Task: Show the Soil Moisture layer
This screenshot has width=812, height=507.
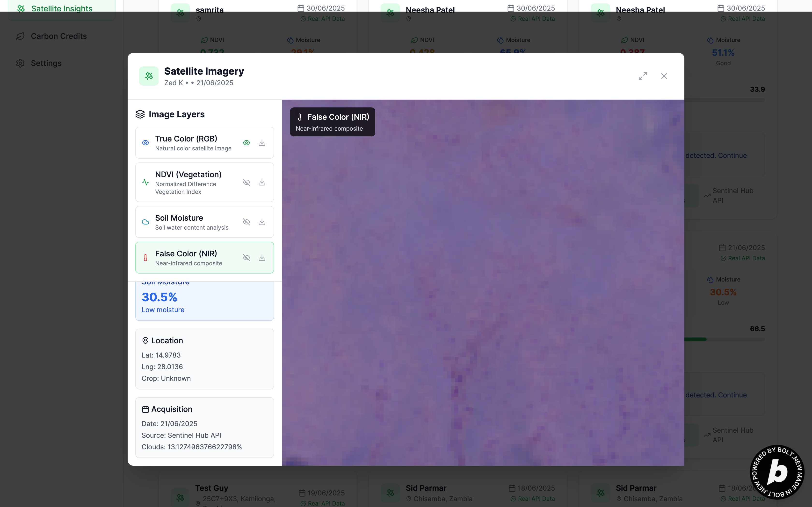Action: tap(246, 222)
